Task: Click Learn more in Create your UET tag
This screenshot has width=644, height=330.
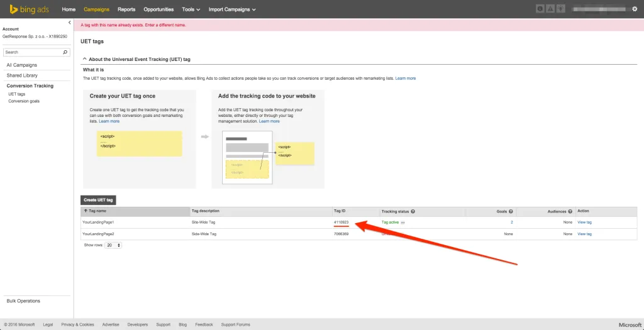Action: tap(109, 121)
